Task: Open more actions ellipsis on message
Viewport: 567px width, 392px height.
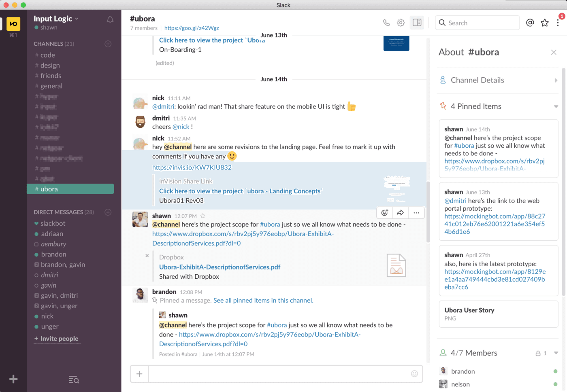Action: (x=416, y=213)
